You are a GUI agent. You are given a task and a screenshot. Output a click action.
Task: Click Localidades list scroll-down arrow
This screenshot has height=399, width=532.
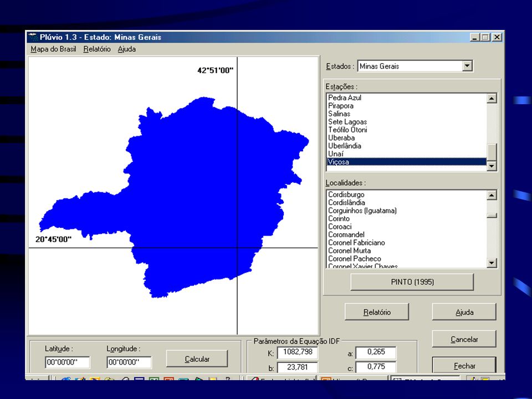[492, 263]
